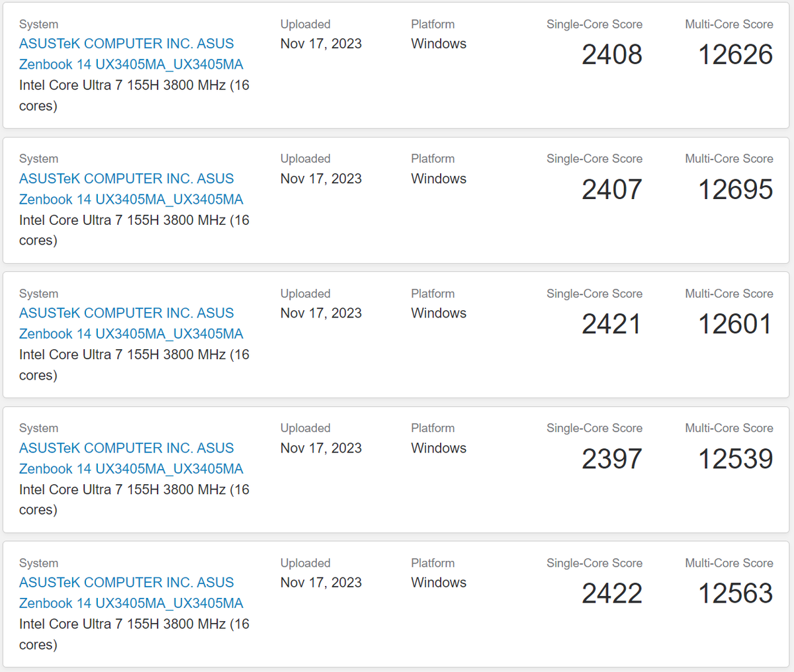This screenshot has height=672, width=794.
Task: Click the Nov 17, 2023 date in the second result
Action: tap(321, 179)
